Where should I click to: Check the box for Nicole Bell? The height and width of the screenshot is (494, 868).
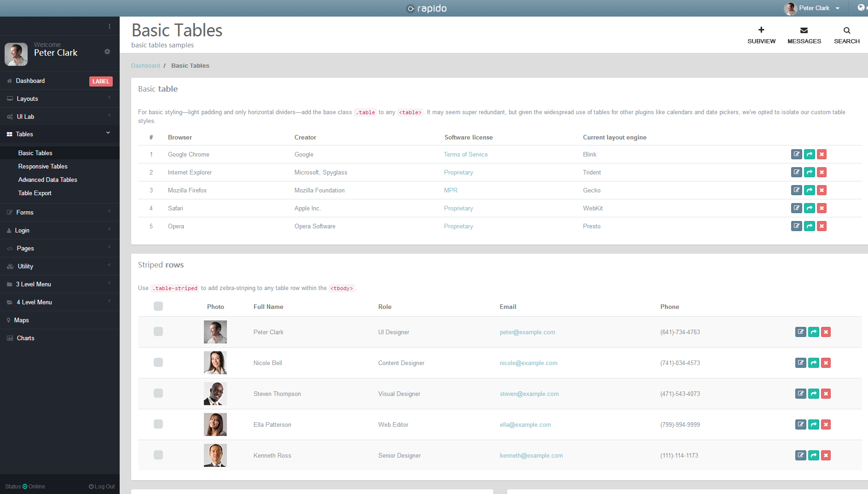click(x=158, y=362)
